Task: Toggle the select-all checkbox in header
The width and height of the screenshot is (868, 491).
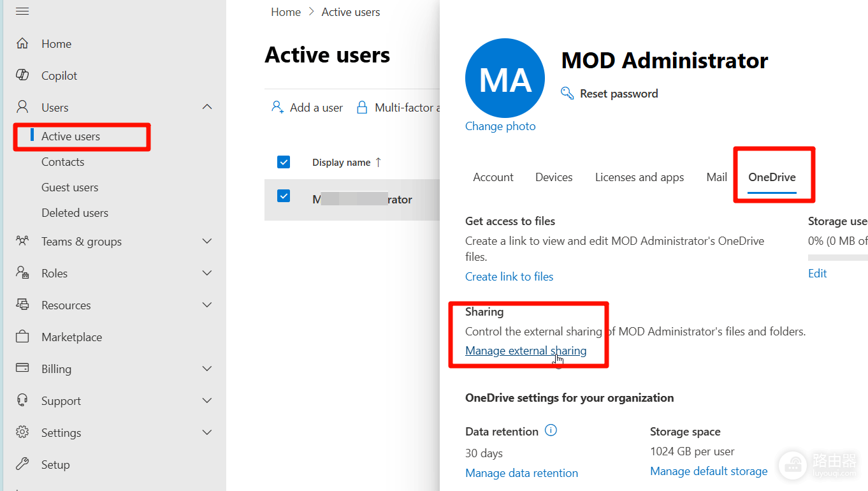Action: pos(284,162)
